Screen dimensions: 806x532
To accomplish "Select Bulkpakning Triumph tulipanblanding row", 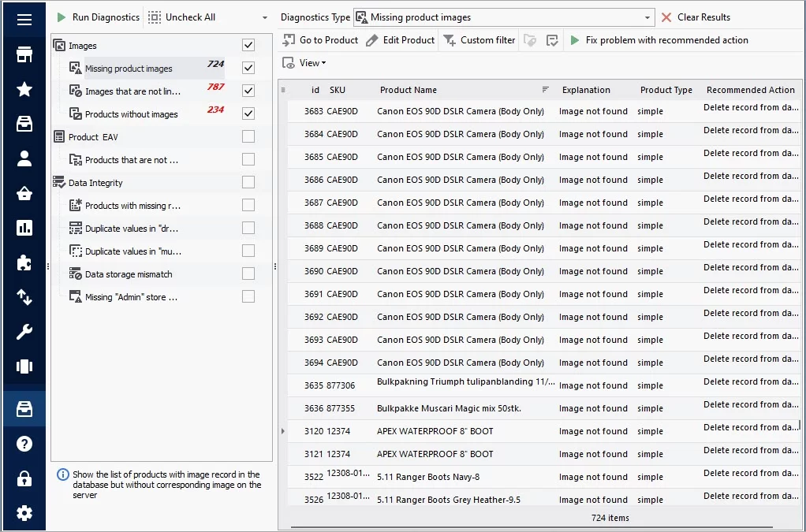I will coord(544,385).
